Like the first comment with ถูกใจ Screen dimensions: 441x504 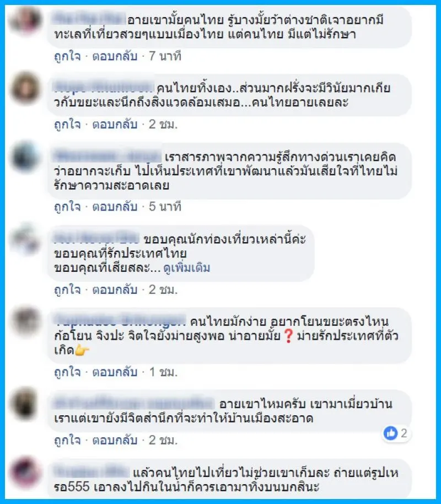coord(67,56)
